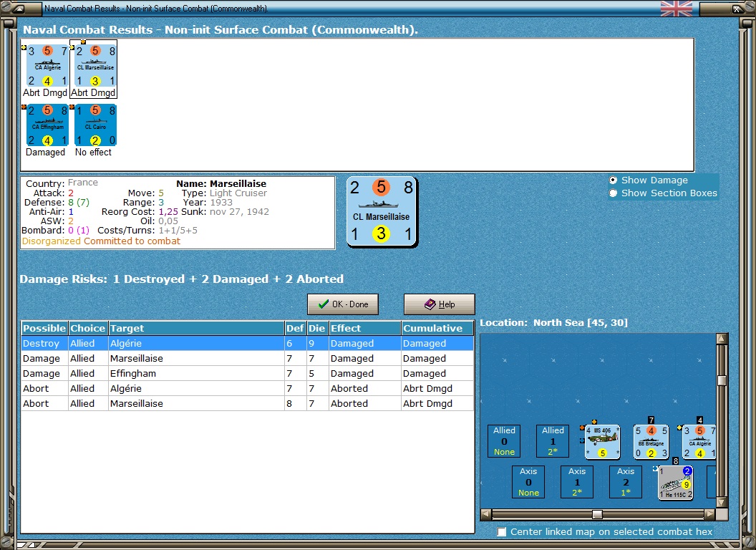The image size is (756, 550).
Task: Select the CA Algérie unit counter in results panel
Action: coord(47,66)
